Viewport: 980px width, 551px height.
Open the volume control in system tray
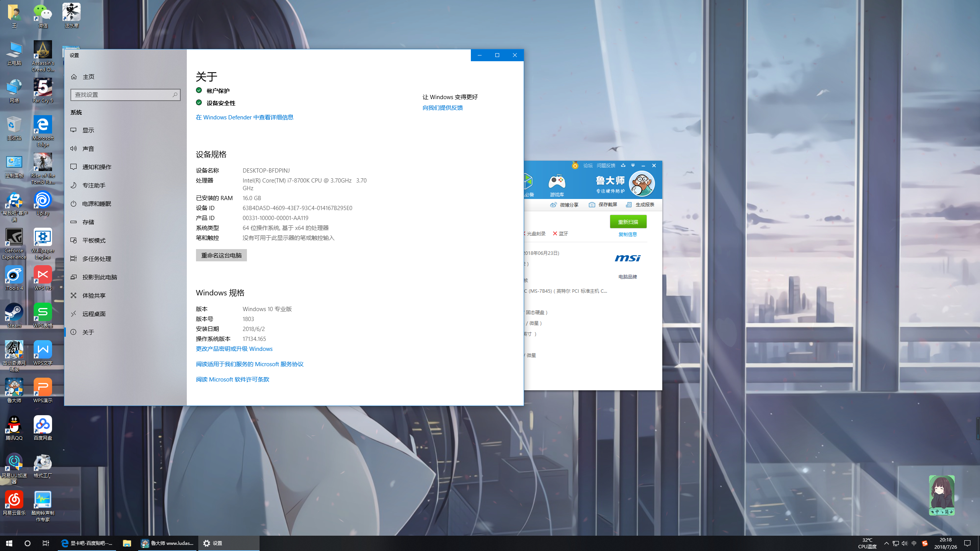[x=905, y=543]
